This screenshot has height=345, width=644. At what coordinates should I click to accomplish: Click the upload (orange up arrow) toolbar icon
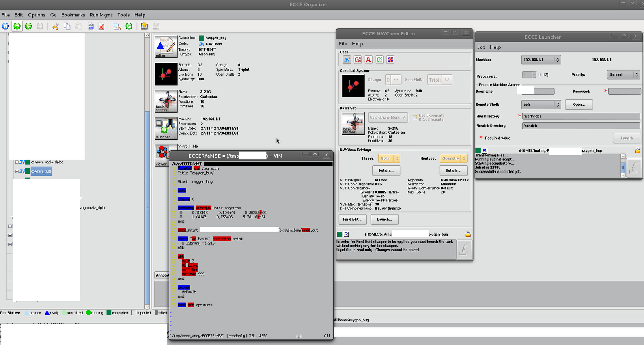(144, 26)
